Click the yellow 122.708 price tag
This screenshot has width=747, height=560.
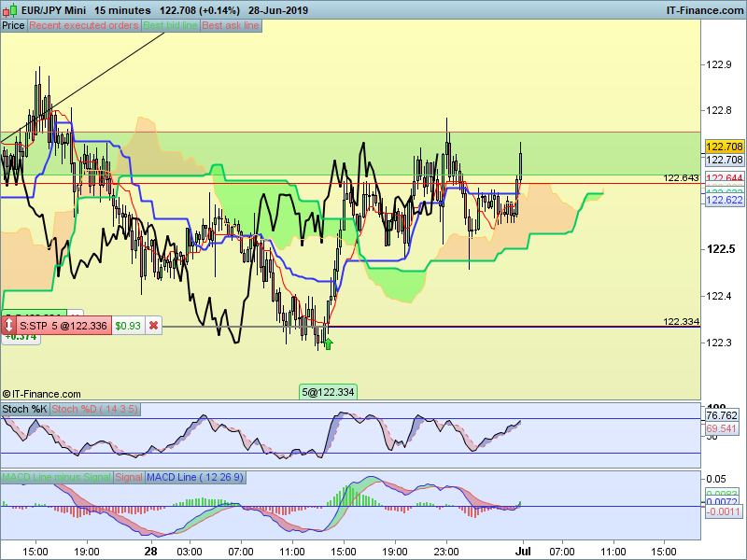point(725,147)
